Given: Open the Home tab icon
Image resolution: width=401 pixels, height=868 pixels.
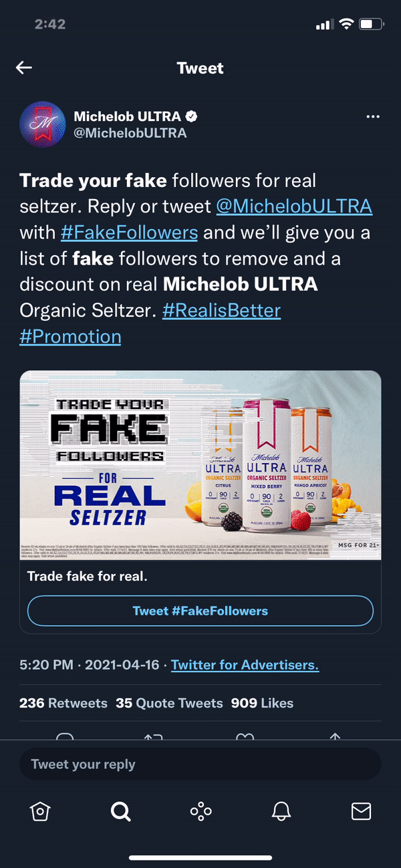Looking at the screenshot, I should pyautogui.click(x=40, y=811).
